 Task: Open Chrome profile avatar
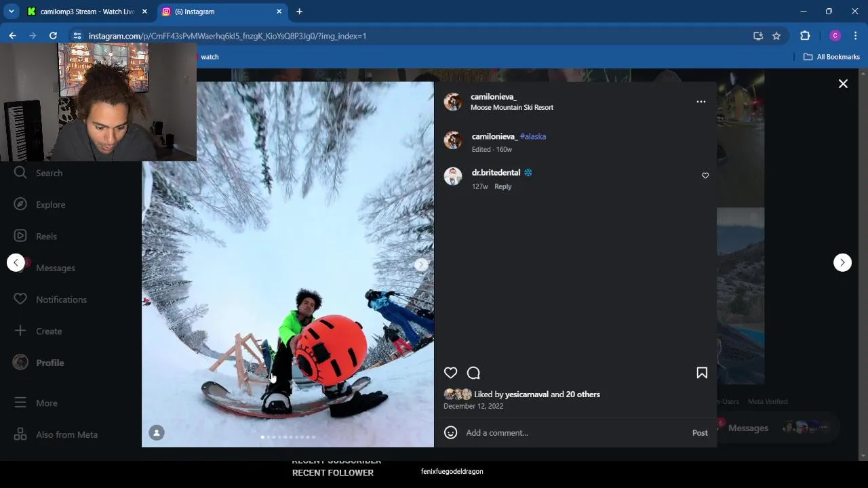tap(835, 36)
